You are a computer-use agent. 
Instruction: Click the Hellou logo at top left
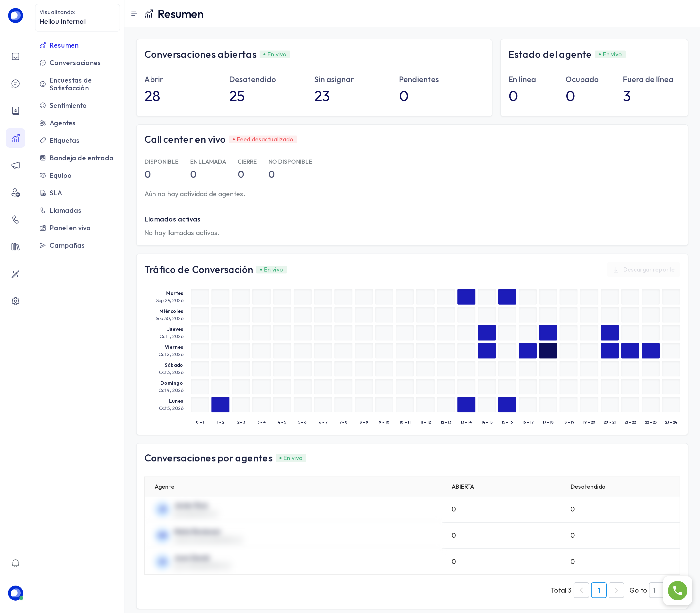(15, 15)
